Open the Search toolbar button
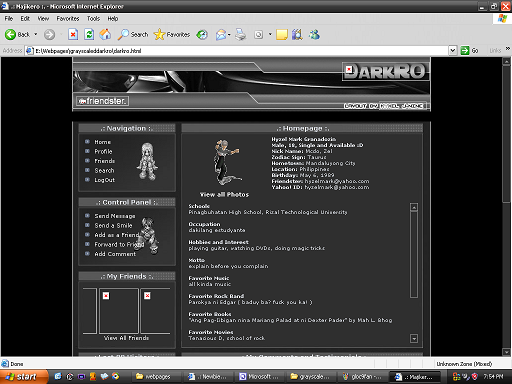The image size is (512, 384). tap(133, 34)
